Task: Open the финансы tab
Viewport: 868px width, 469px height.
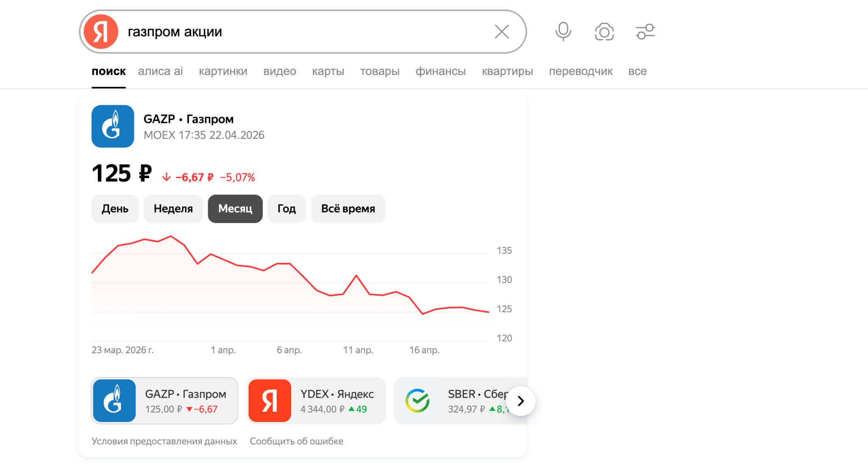Action: pyautogui.click(x=440, y=71)
